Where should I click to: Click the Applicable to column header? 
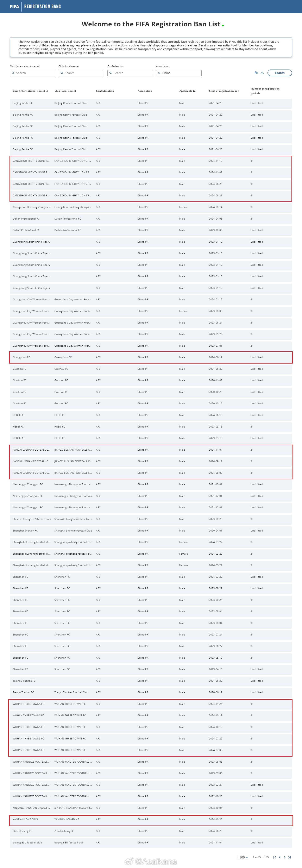tap(187, 91)
